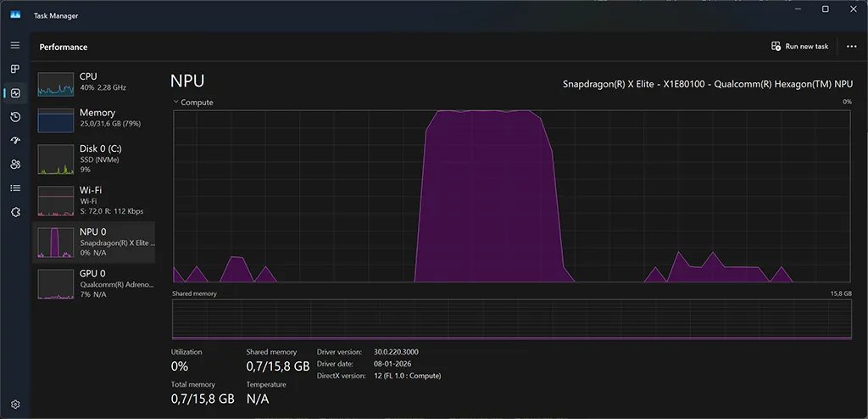Click the Temperature N/A value
The height and width of the screenshot is (419, 868).
coord(258,399)
